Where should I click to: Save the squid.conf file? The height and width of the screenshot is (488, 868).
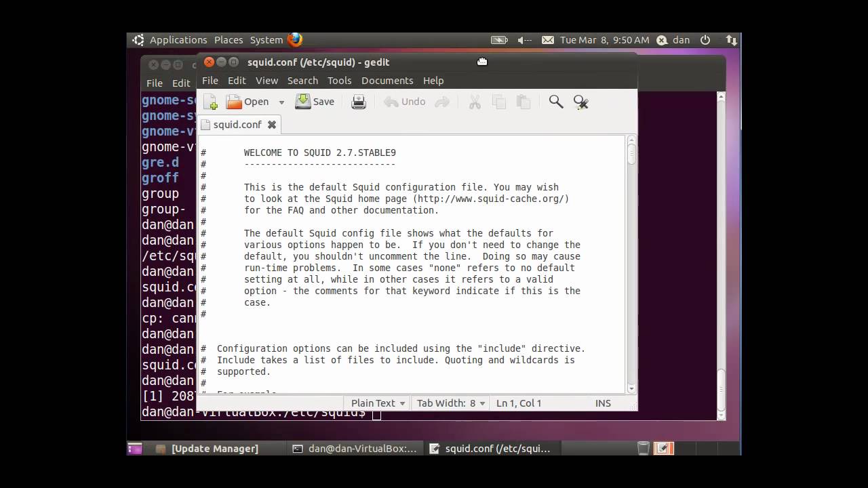[x=315, y=102]
